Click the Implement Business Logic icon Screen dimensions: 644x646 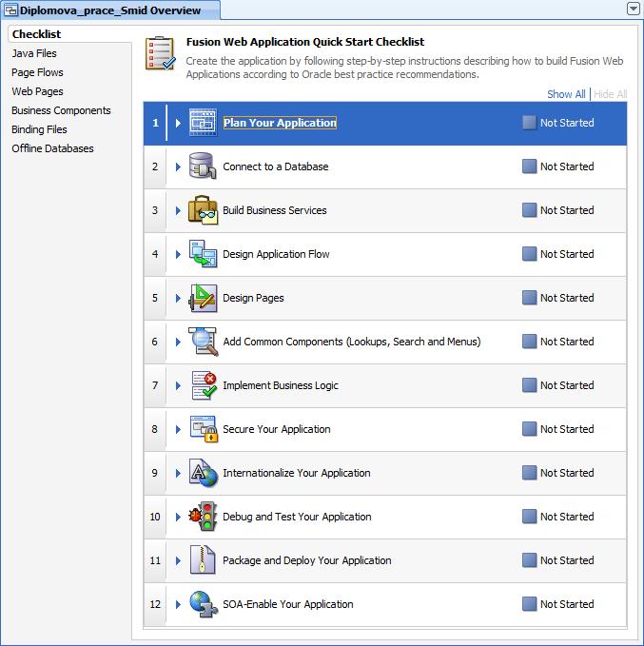point(204,385)
